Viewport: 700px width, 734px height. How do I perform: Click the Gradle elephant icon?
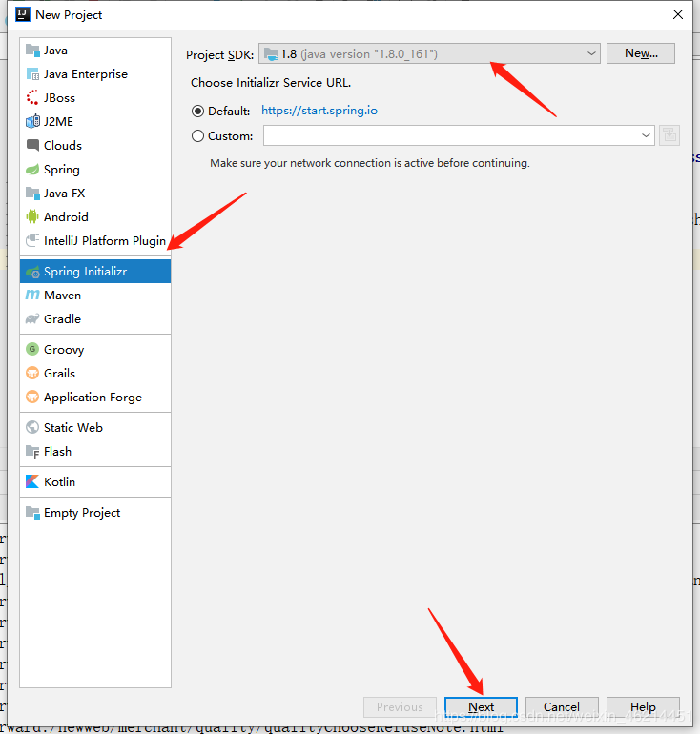tap(32, 318)
